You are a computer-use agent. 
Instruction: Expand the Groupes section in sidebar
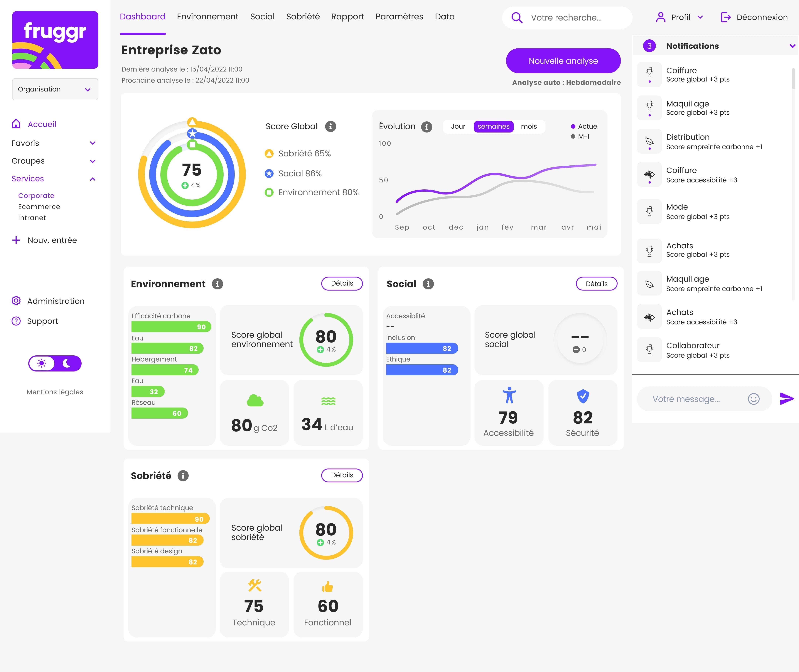[93, 161]
